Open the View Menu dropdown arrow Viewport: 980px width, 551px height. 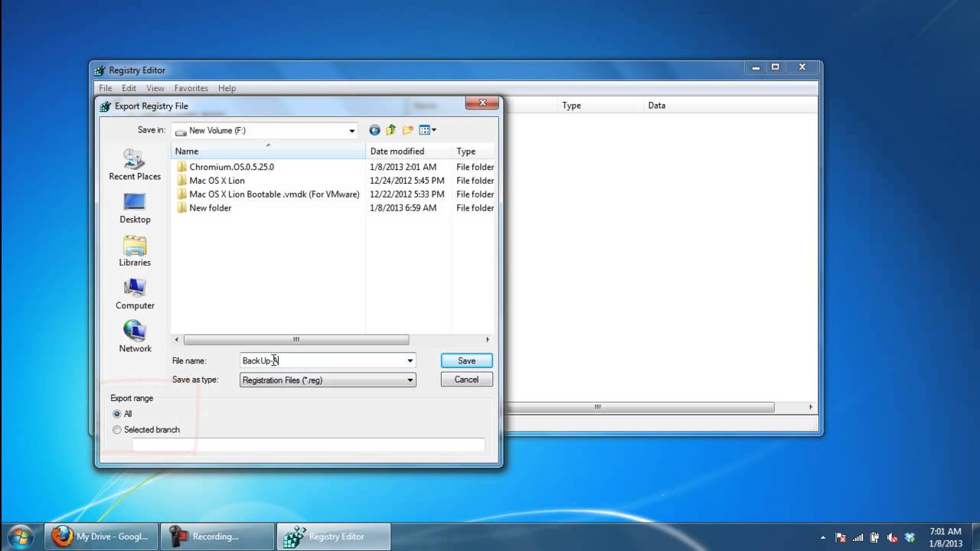[434, 130]
